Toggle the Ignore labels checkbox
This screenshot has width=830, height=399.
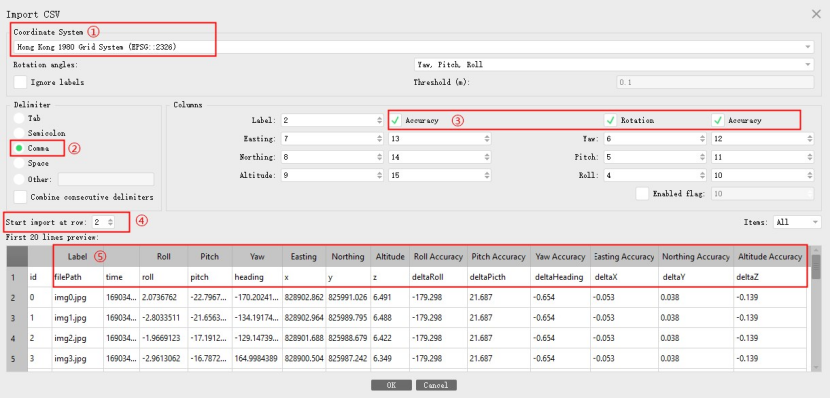(x=20, y=82)
